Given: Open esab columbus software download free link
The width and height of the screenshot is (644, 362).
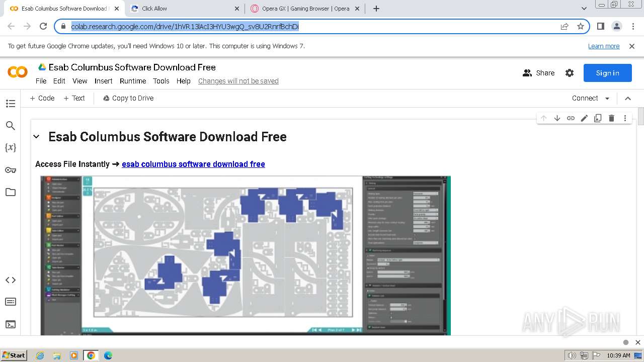Looking at the screenshot, I should [x=193, y=164].
